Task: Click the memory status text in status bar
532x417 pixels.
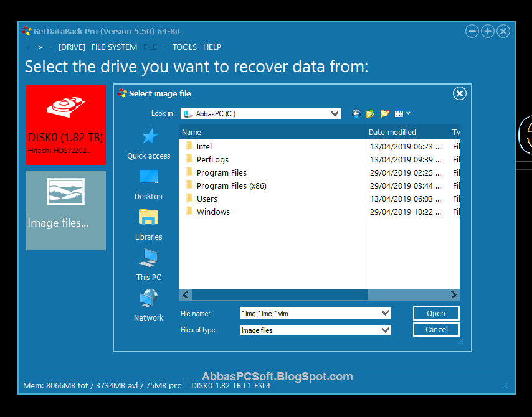Action: (x=102, y=385)
